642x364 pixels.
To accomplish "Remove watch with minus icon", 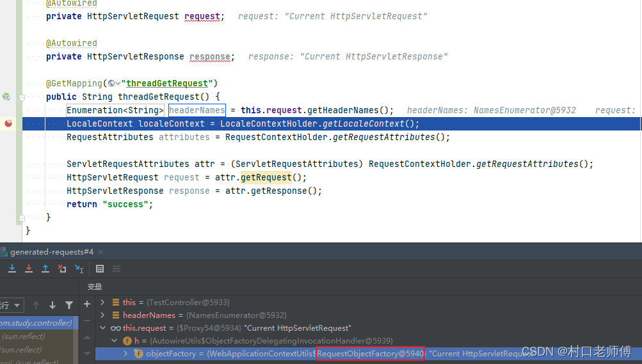I will pos(87,320).
